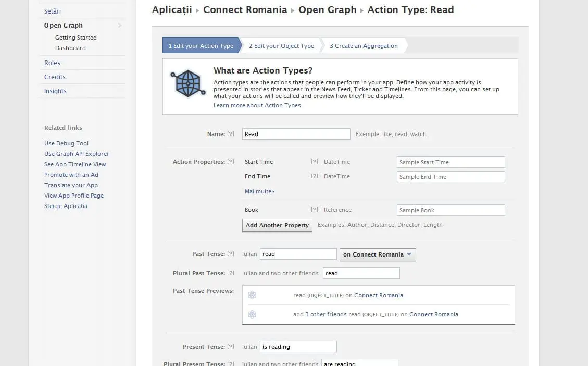Open the Credits sidebar item

pos(55,77)
